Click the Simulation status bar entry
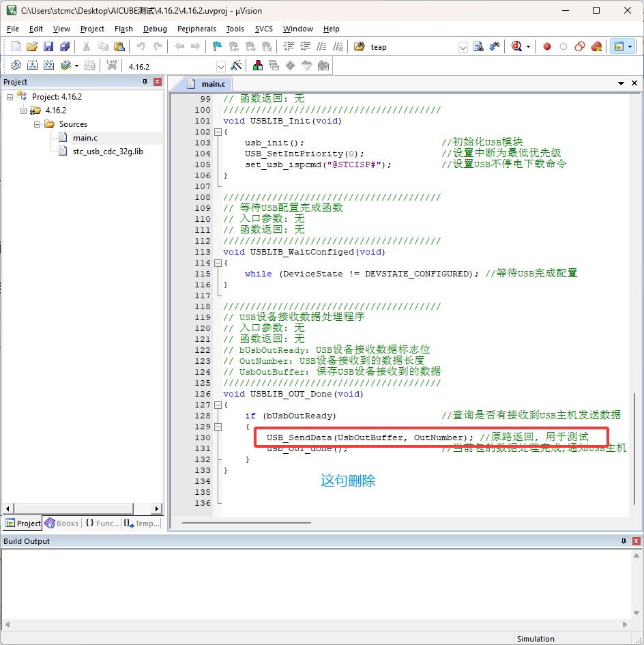Image resolution: width=644 pixels, height=645 pixels. point(536,639)
